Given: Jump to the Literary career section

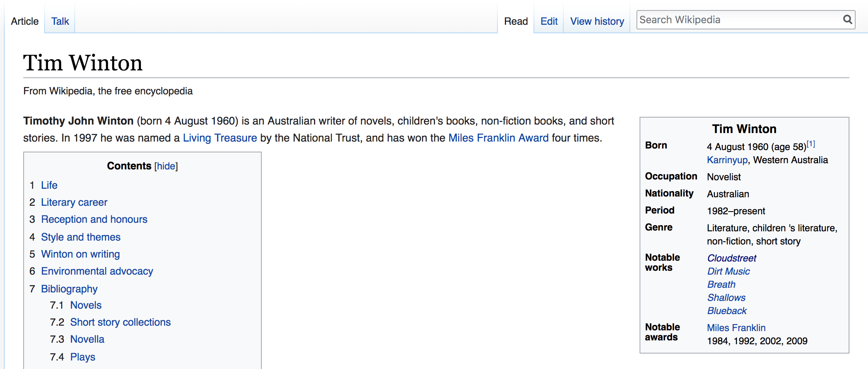Looking at the screenshot, I should 74,202.
